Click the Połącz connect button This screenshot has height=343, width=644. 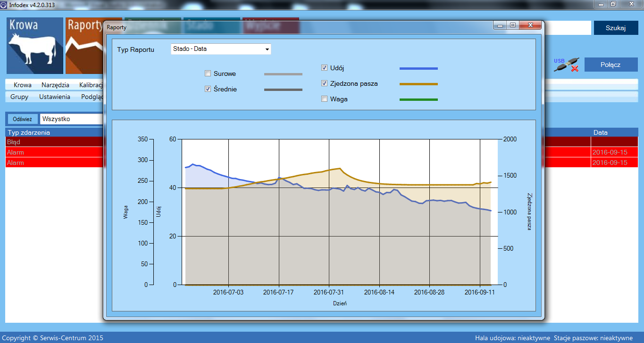[611, 65]
